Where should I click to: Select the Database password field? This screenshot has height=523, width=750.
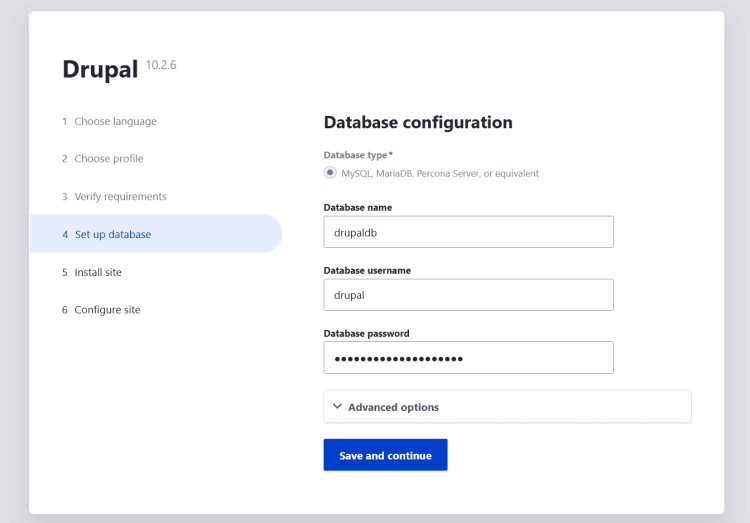click(x=468, y=357)
